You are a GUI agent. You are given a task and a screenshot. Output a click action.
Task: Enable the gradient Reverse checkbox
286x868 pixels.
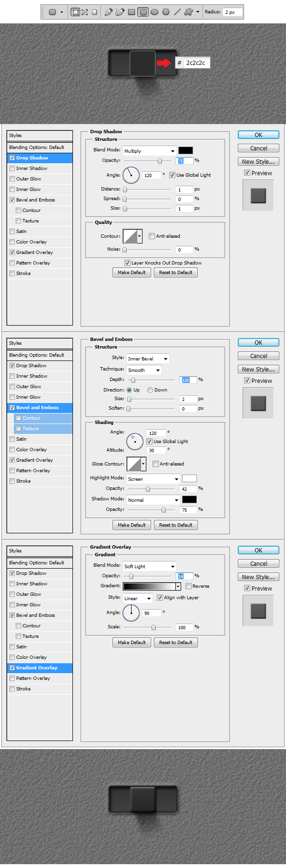click(188, 586)
